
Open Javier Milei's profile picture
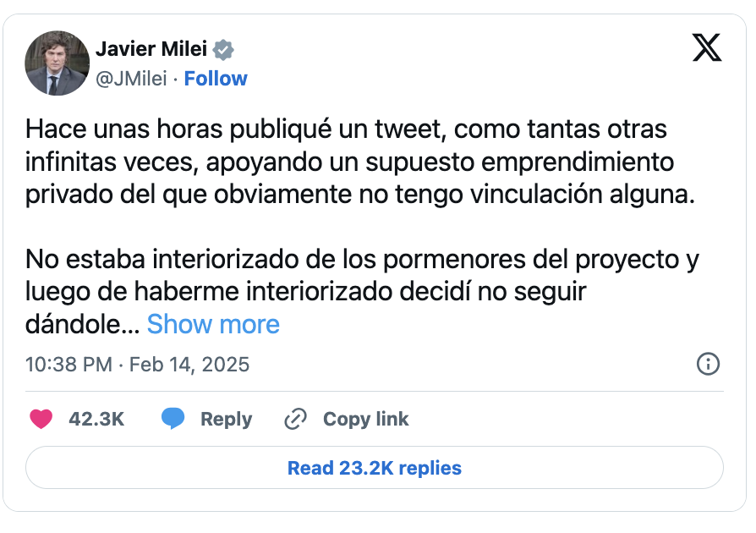point(58,63)
